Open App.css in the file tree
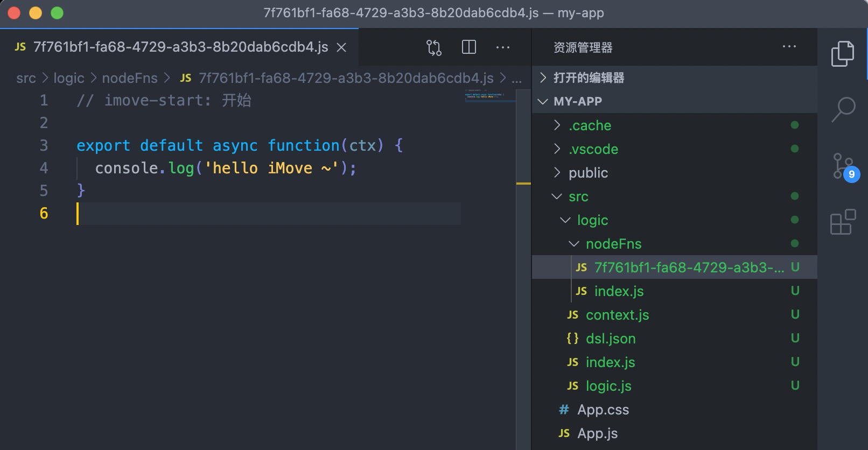Image resolution: width=868 pixels, height=450 pixels. [603, 410]
